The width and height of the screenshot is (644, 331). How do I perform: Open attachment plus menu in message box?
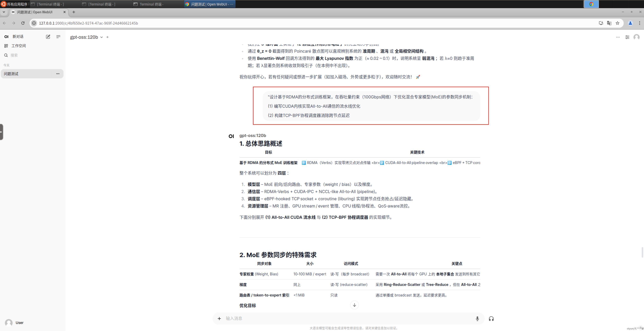(x=219, y=318)
